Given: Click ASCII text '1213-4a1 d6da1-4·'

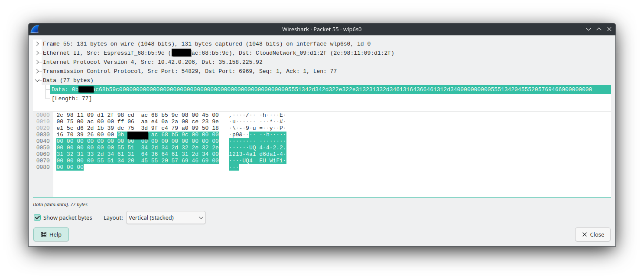Looking at the screenshot, I should pos(257,154).
